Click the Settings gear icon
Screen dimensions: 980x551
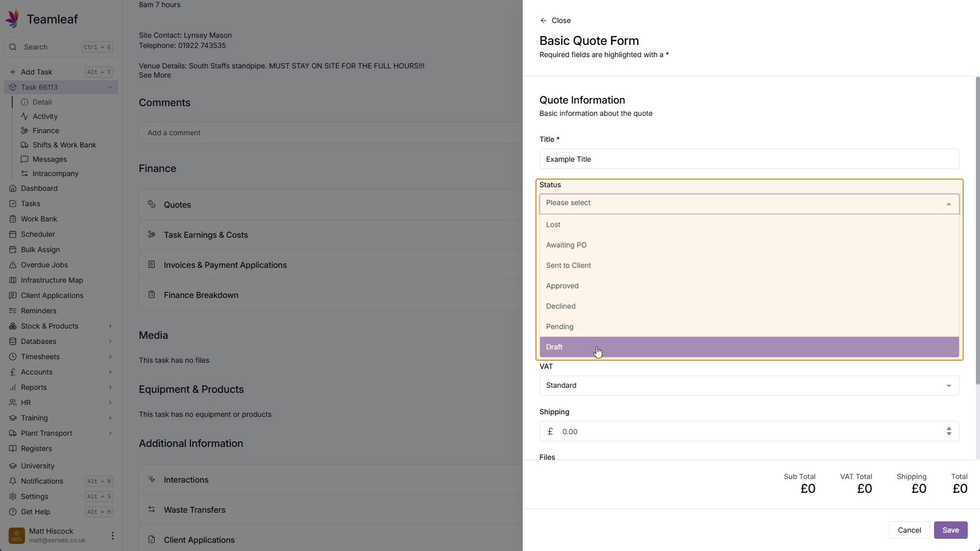13,496
